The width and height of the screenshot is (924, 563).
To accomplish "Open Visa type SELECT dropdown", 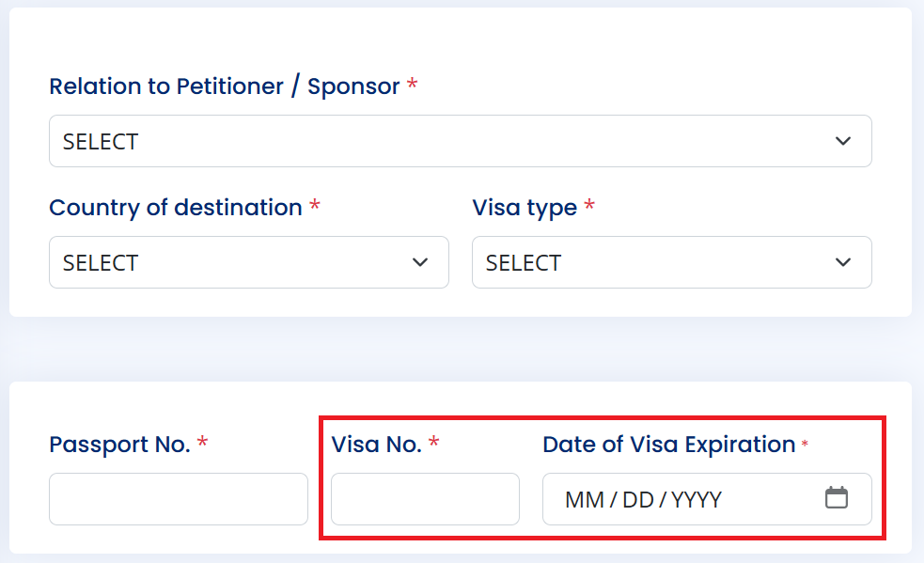I will tap(672, 262).
